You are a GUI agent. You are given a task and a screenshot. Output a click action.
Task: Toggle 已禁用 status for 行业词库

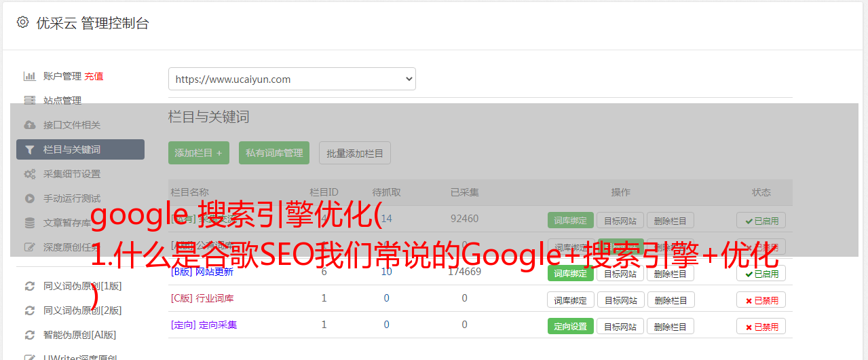761,300
